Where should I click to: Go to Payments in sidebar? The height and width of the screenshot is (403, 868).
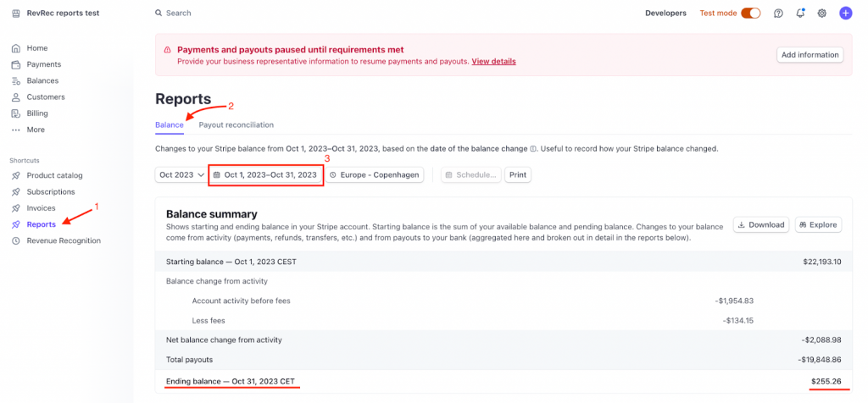click(x=43, y=64)
